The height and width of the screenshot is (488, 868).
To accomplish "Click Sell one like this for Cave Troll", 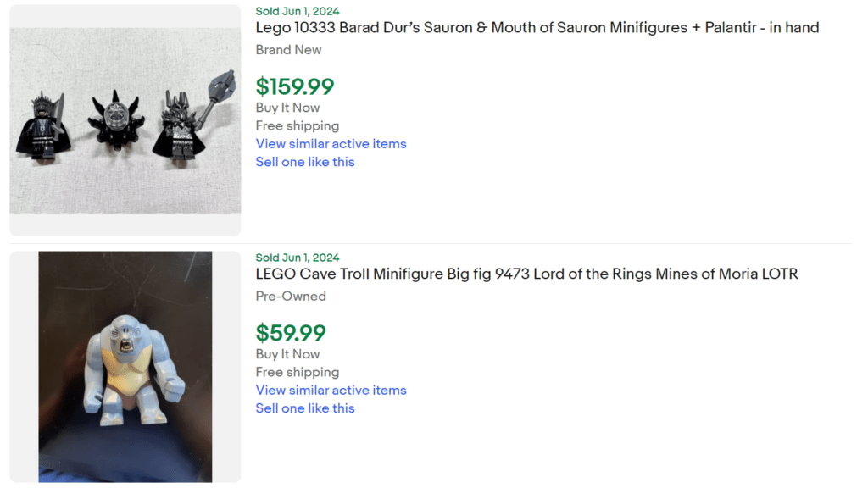I will (x=305, y=408).
